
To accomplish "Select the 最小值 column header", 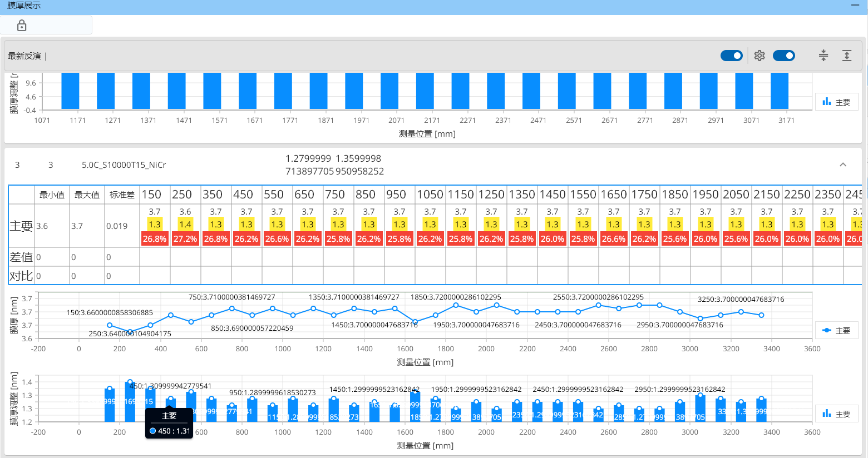I will click(x=52, y=195).
